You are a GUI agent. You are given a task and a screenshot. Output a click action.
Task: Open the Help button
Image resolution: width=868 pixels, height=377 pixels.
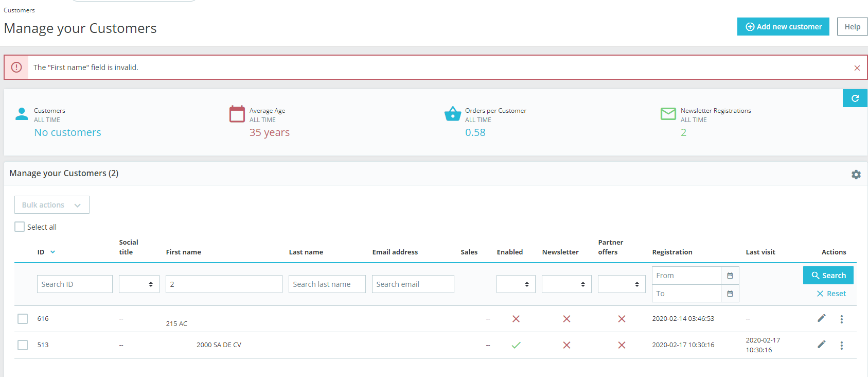click(x=853, y=27)
